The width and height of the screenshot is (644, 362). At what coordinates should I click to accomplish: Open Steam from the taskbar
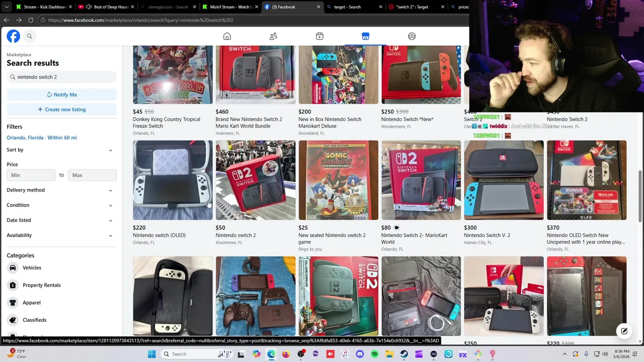[x=404, y=354]
